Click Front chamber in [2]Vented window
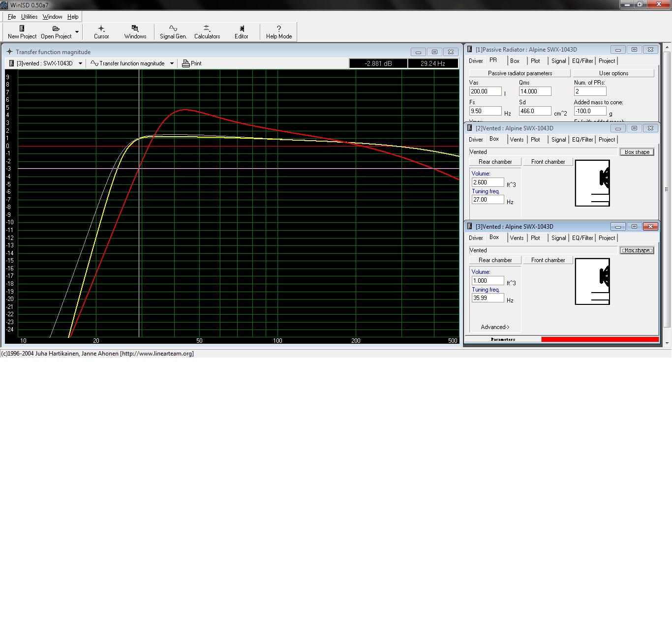This screenshot has width=672, height=627. [x=548, y=162]
